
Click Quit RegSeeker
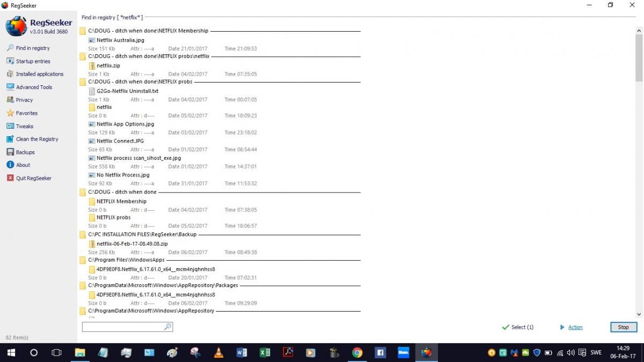(x=34, y=178)
